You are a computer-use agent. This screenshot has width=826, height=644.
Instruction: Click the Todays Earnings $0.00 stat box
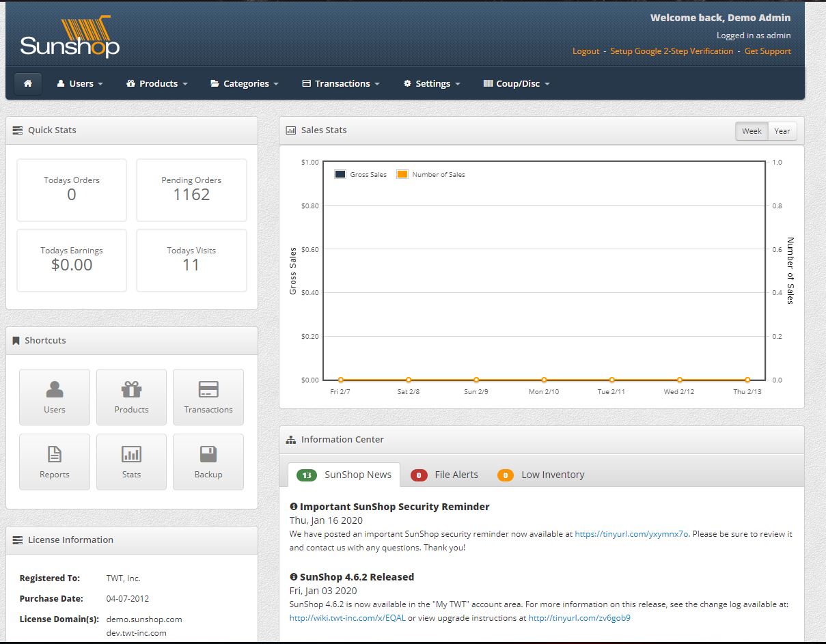(72, 260)
